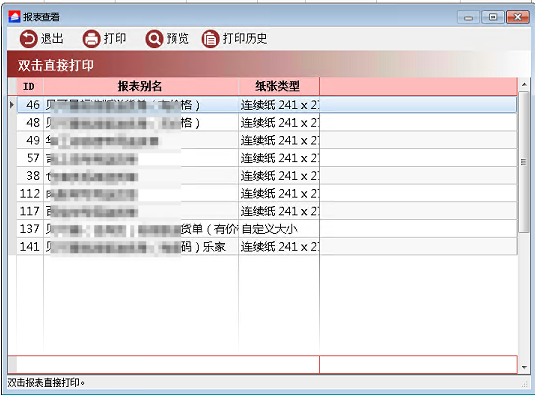Close the 报表查看 window

coord(517,17)
